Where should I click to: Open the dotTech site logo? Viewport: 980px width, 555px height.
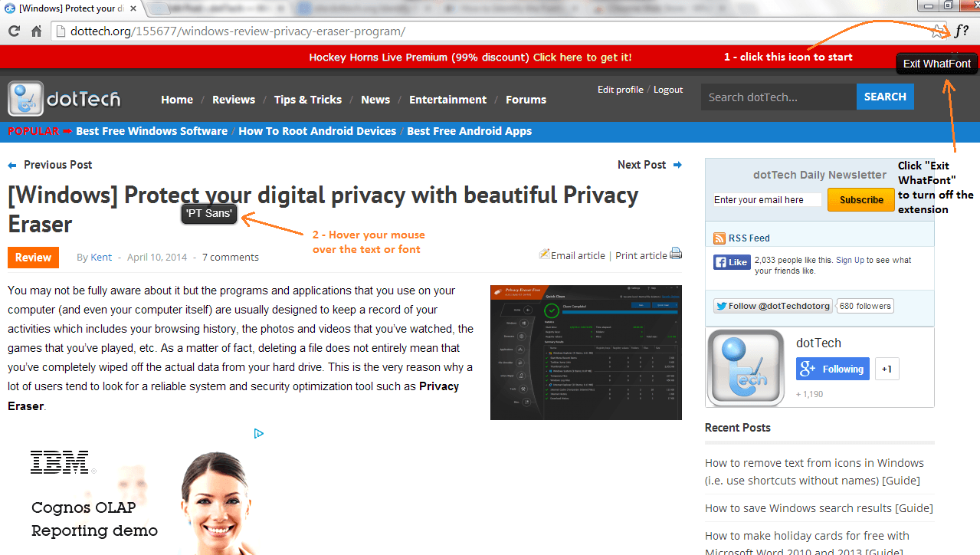pos(64,99)
